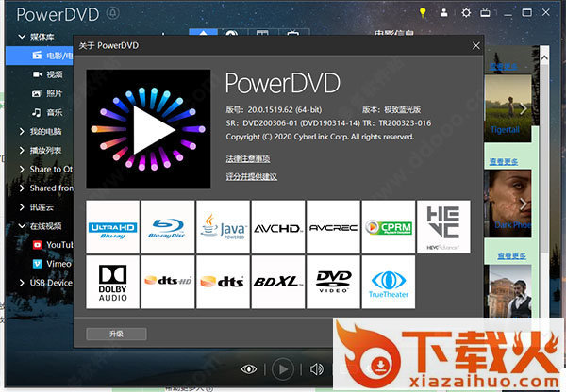
Task: Expand the 播放列表 playlists node
Action: tap(22, 151)
